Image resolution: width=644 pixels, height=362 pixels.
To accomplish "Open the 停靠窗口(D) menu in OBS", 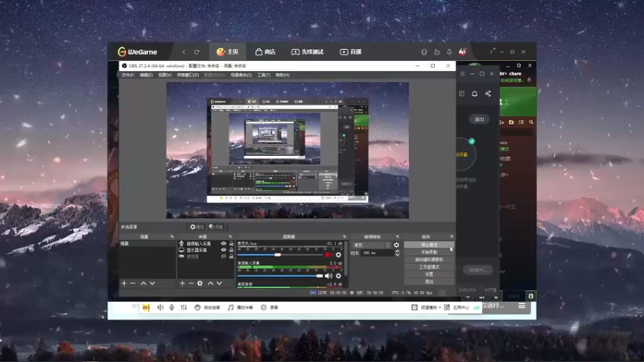I will click(x=188, y=75).
